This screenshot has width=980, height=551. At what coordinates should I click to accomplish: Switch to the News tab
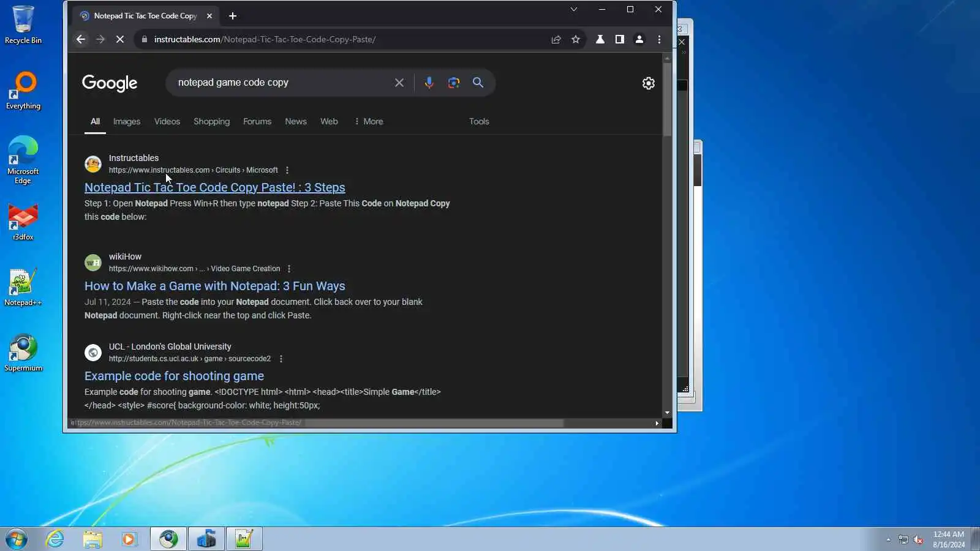[x=296, y=121]
